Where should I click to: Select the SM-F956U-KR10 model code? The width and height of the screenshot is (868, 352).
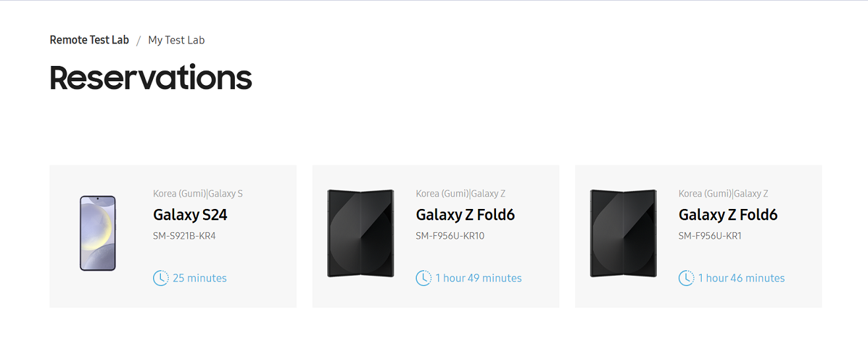click(x=450, y=236)
